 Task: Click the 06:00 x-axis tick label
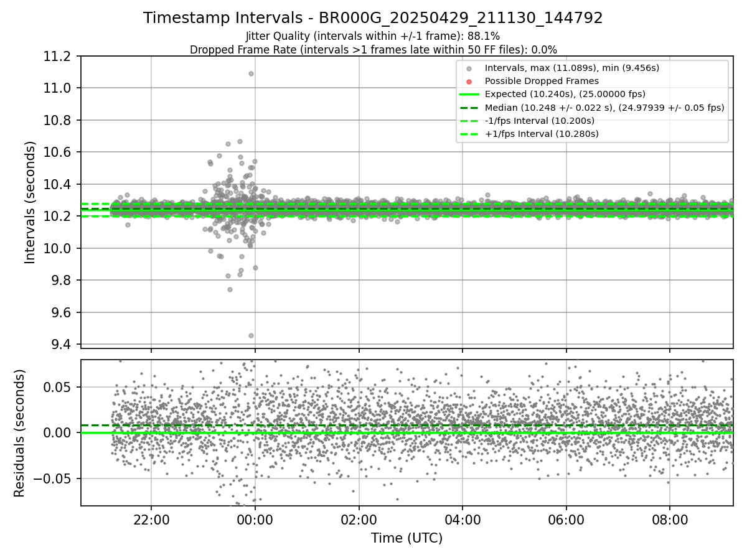(566, 519)
